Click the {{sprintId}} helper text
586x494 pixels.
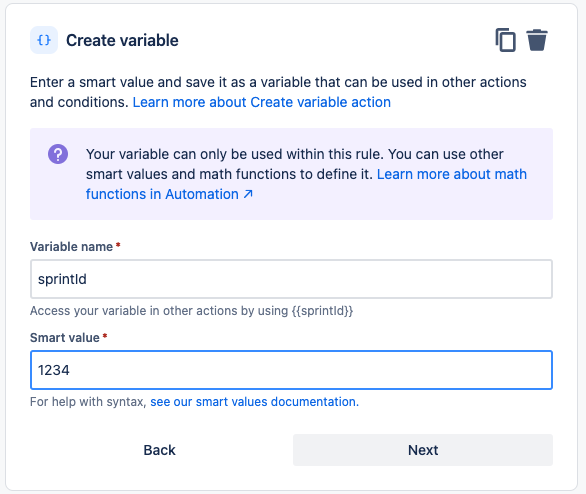[x=322, y=311]
